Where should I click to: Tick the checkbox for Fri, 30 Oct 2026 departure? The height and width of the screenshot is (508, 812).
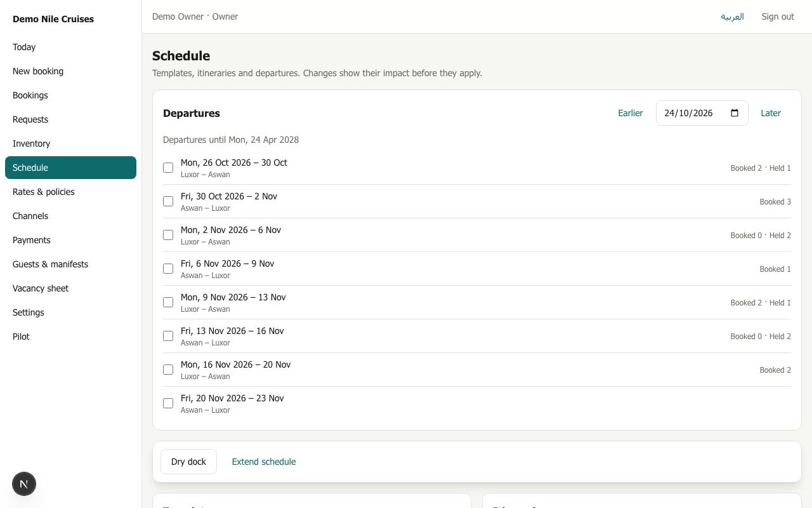coord(168,201)
